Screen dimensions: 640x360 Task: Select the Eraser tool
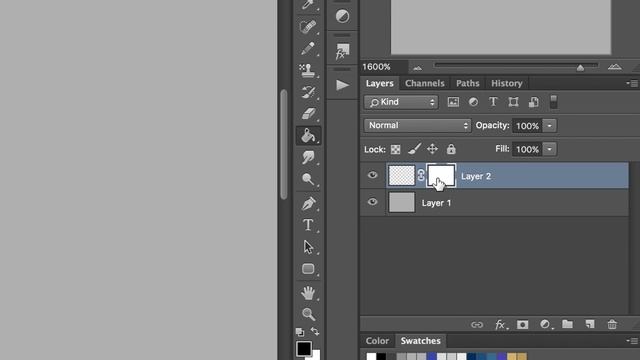click(308, 114)
